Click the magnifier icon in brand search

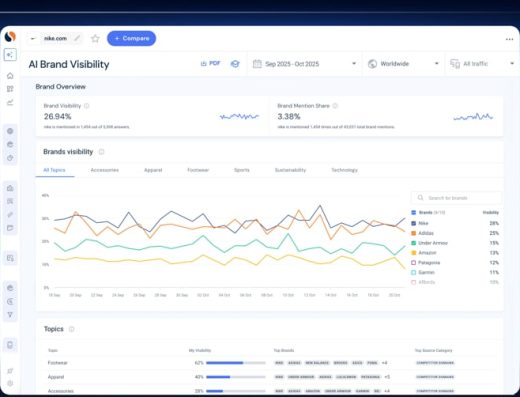(x=420, y=198)
